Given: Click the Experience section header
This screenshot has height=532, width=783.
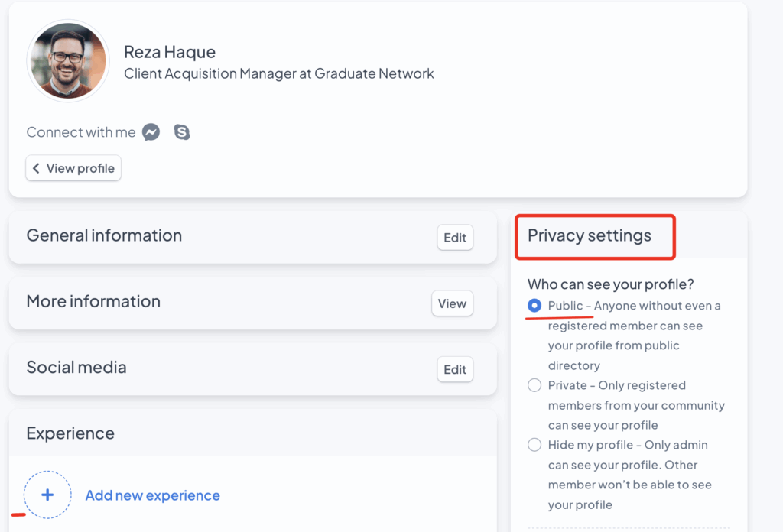Looking at the screenshot, I should 70,433.
